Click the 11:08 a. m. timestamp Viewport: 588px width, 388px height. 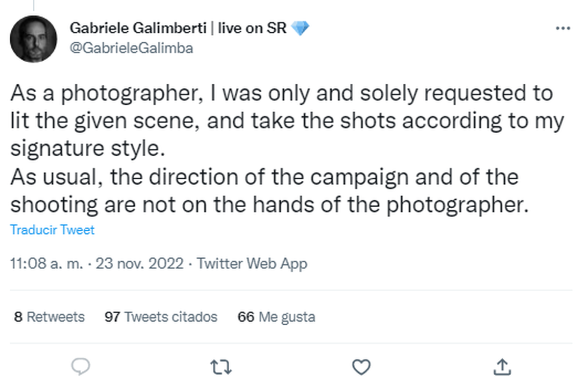(x=47, y=264)
